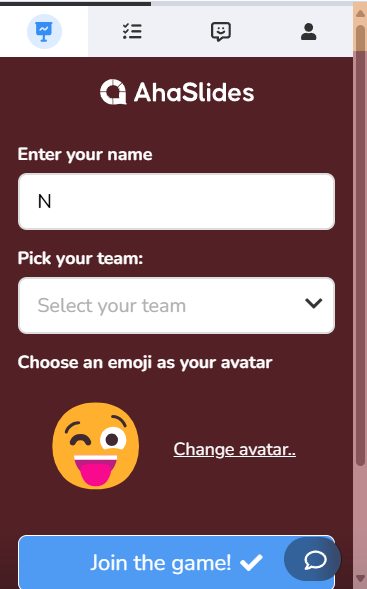Screen dimensions: 367x589
Task: Click the winking tongue-out emoji avatar
Action: (96, 446)
